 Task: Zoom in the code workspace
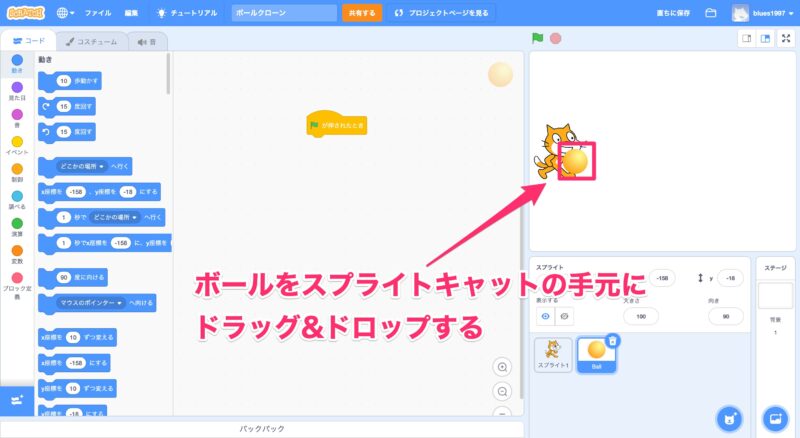click(x=503, y=367)
